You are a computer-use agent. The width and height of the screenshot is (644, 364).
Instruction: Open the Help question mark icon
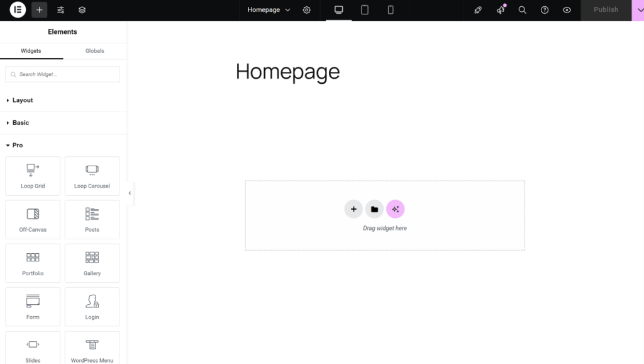point(545,10)
